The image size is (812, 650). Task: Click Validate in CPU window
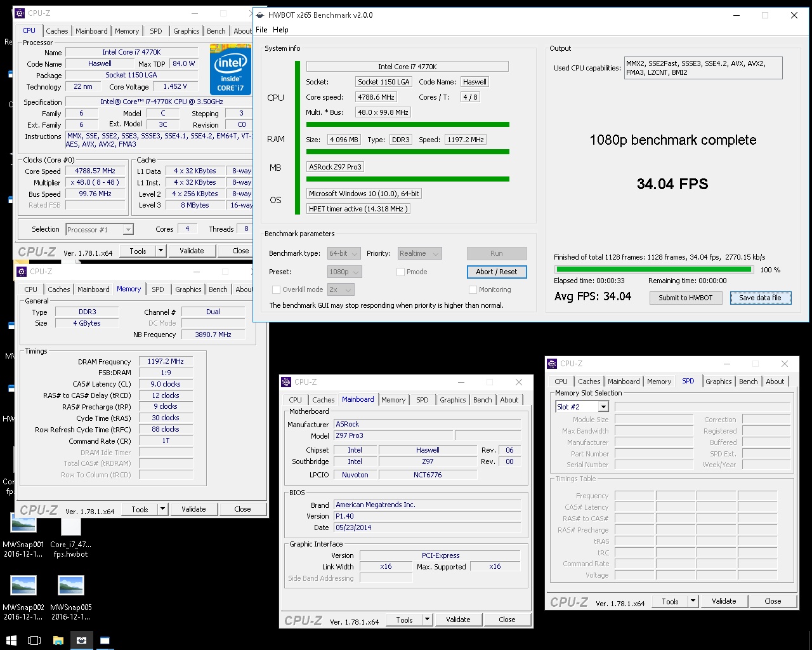point(192,251)
